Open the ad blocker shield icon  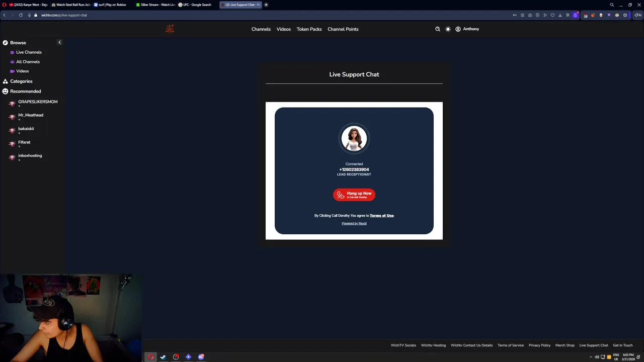coord(537,15)
